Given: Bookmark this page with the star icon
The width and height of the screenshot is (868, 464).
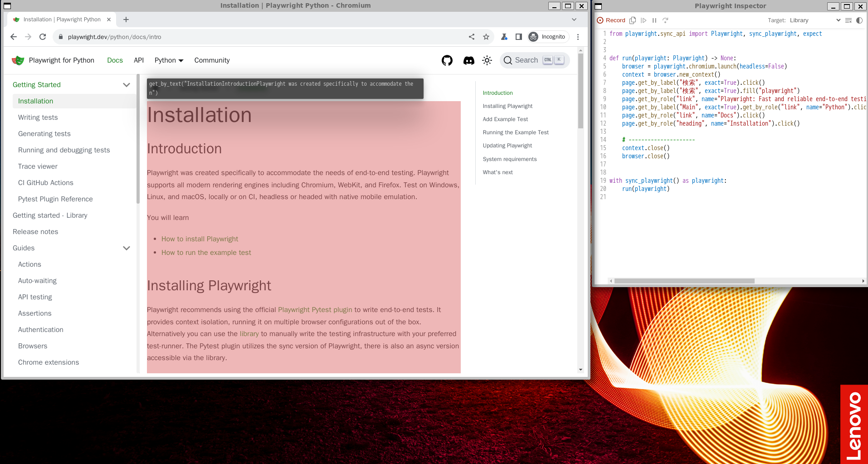Looking at the screenshot, I should [486, 37].
